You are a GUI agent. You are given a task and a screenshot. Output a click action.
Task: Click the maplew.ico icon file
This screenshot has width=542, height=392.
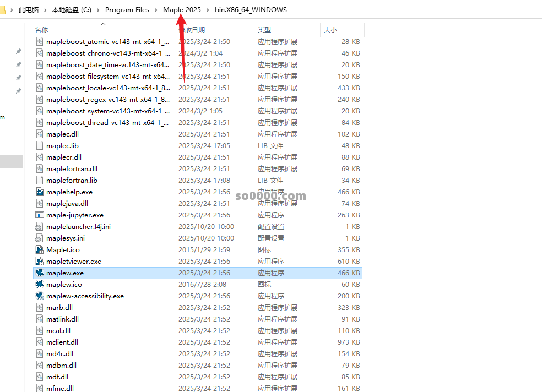[39, 284]
